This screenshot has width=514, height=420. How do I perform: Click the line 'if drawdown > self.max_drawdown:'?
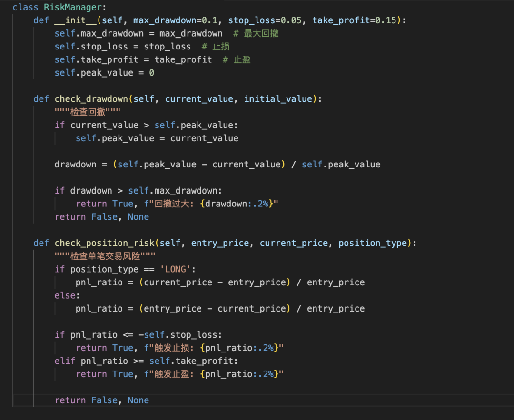pos(138,191)
